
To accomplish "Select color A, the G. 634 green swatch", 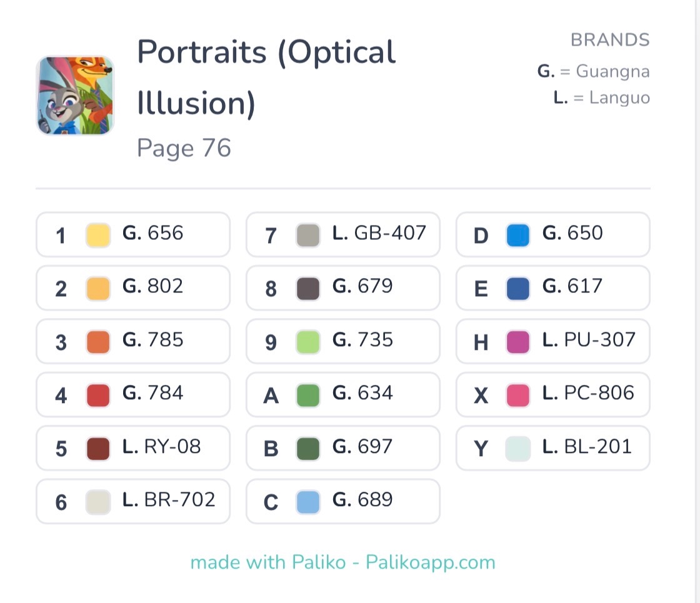I will [x=308, y=395].
